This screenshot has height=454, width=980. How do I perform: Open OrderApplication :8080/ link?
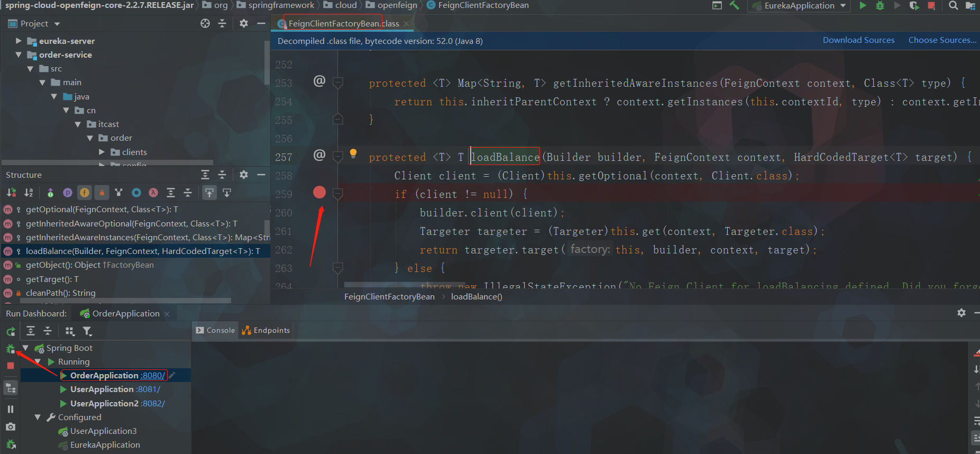[x=153, y=375]
